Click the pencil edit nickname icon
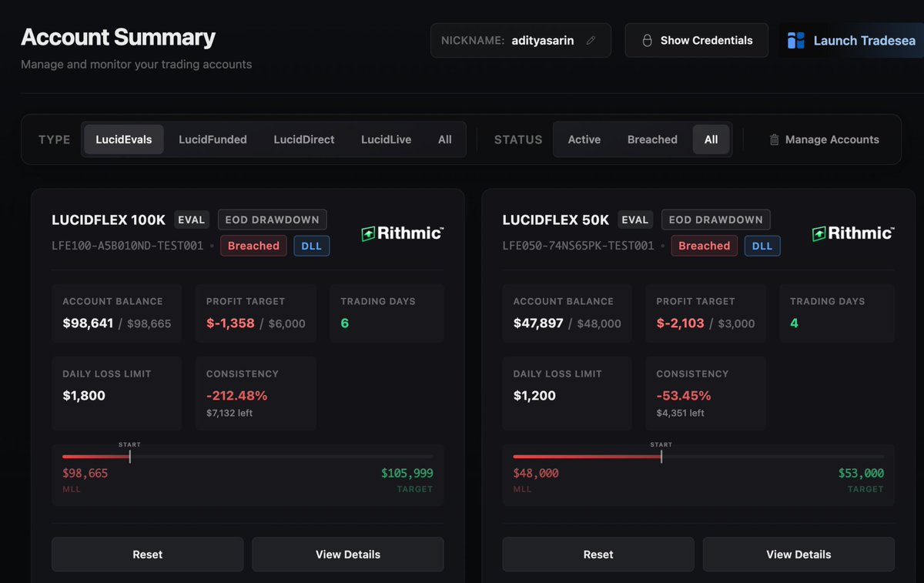924x583 pixels. coord(591,41)
